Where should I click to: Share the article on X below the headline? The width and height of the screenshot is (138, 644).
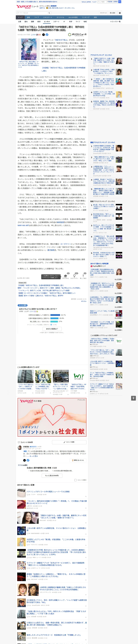(44, 35)
